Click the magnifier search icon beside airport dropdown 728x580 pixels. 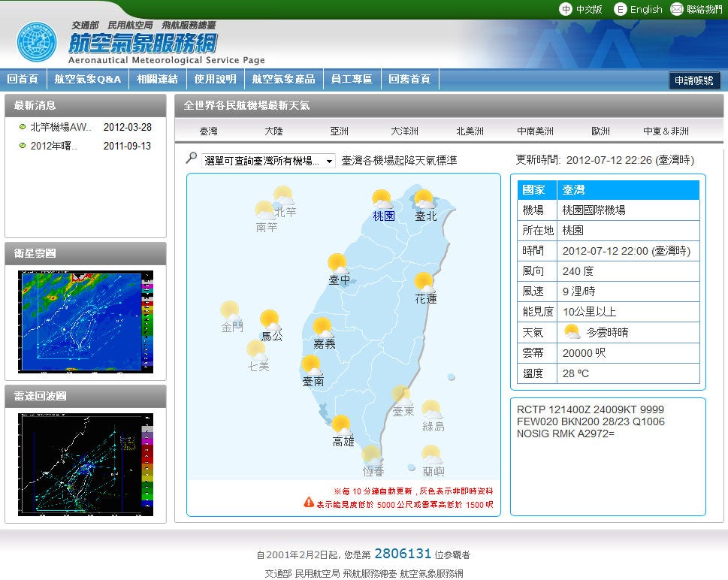pyautogui.click(x=192, y=159)
